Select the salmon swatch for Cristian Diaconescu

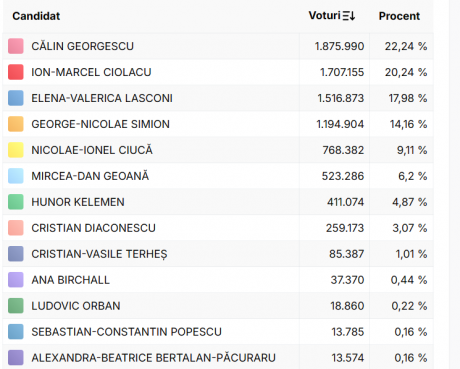[16, 228]
